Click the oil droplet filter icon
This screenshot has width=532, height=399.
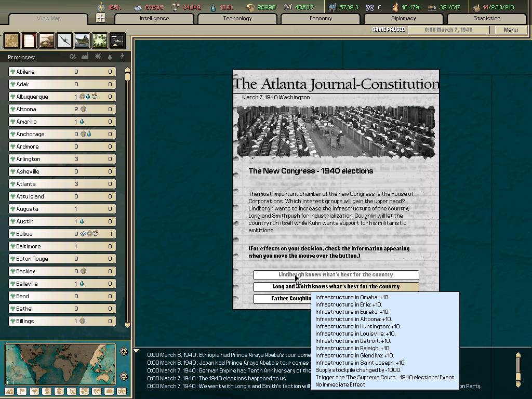(110, 56)
